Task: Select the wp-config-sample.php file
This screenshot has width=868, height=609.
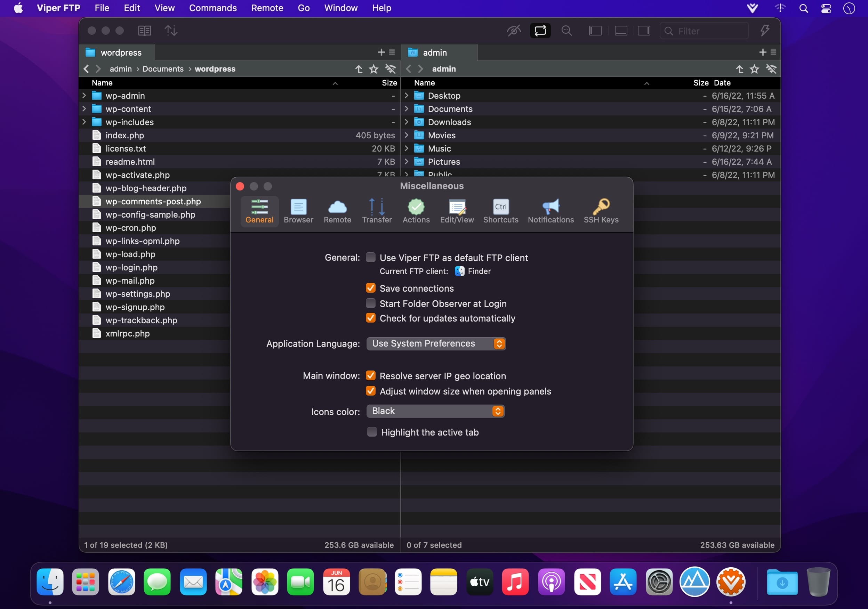Action: pyautogui.click(x=151, y=214)
